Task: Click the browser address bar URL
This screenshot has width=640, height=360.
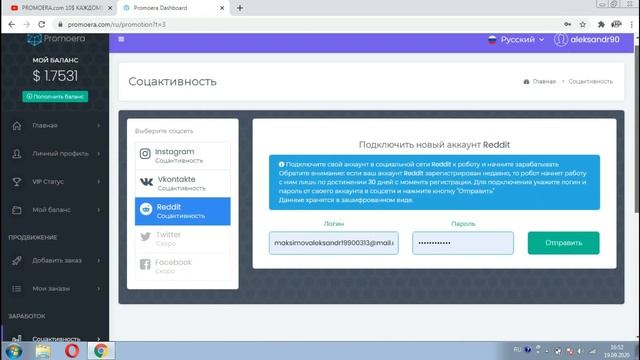Action: point(117,24)
